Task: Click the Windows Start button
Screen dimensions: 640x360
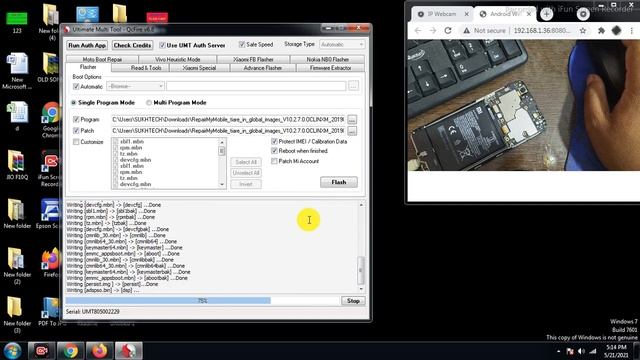Action: coord(12,351)
